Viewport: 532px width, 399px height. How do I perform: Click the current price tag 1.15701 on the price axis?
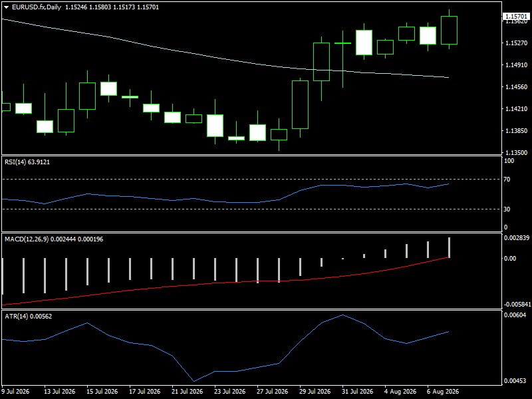pyautogui.click(x=517, y=16)
